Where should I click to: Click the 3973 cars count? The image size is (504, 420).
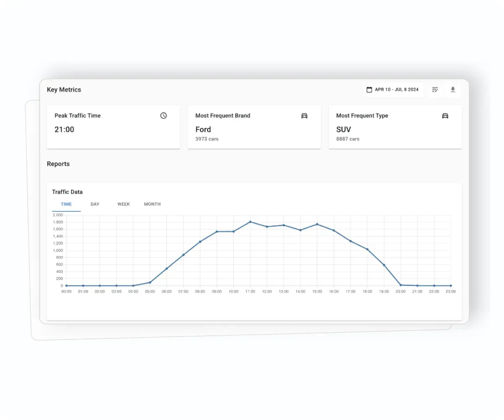click(x=207, y=139)
